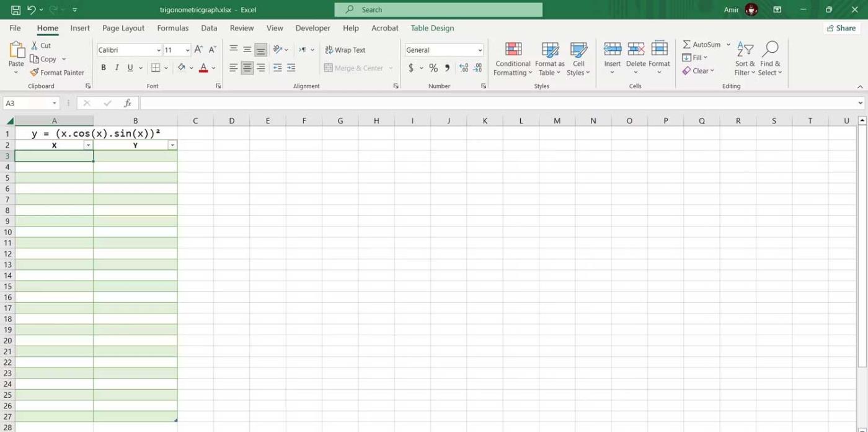This screenshot has width=868, height=432.
Task: Toggle Align Right
Action: [x=260, y=68]
